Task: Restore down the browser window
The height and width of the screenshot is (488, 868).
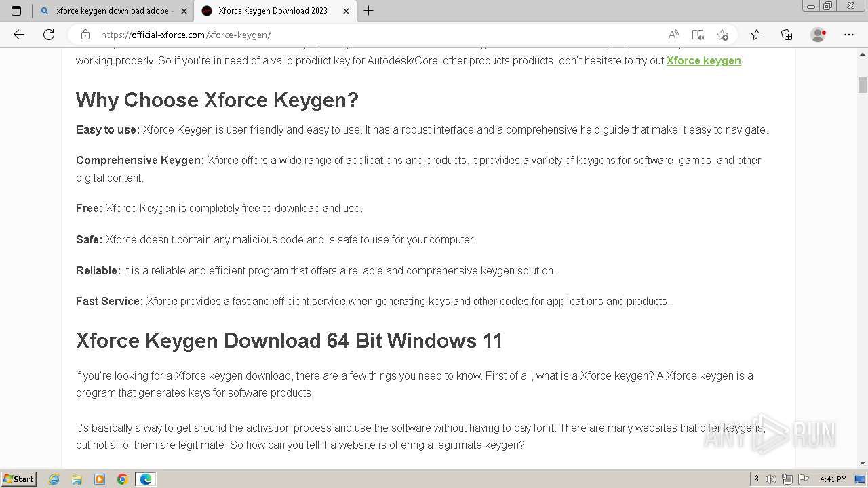Action: [x=827, y=5]
